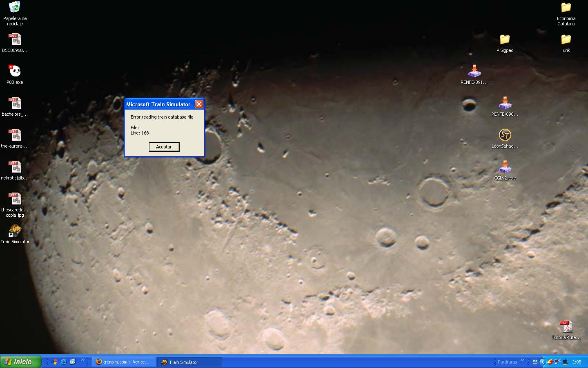Screen dimensions: 588x368
Task: Expand hidden Quick Launch items chevron
Action: click(x=82, y=360)
